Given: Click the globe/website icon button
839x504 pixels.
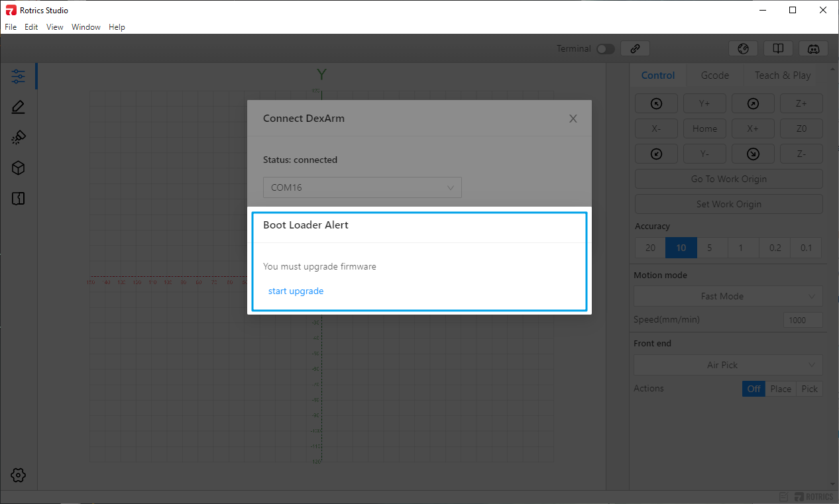Looking at the screenshot, I should (743, 48).
